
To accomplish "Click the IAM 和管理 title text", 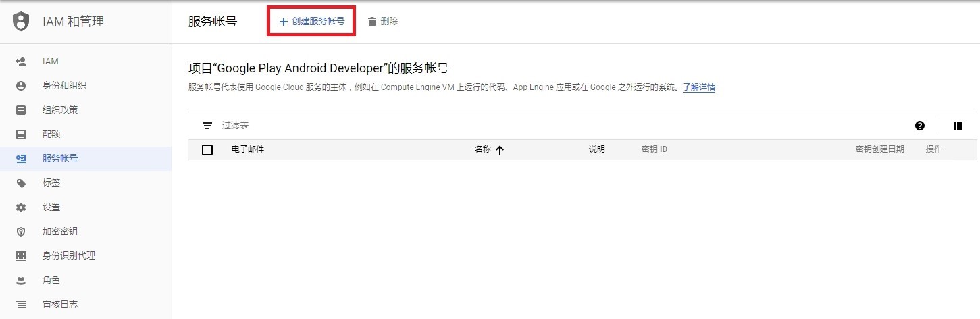I will (74, 22).
